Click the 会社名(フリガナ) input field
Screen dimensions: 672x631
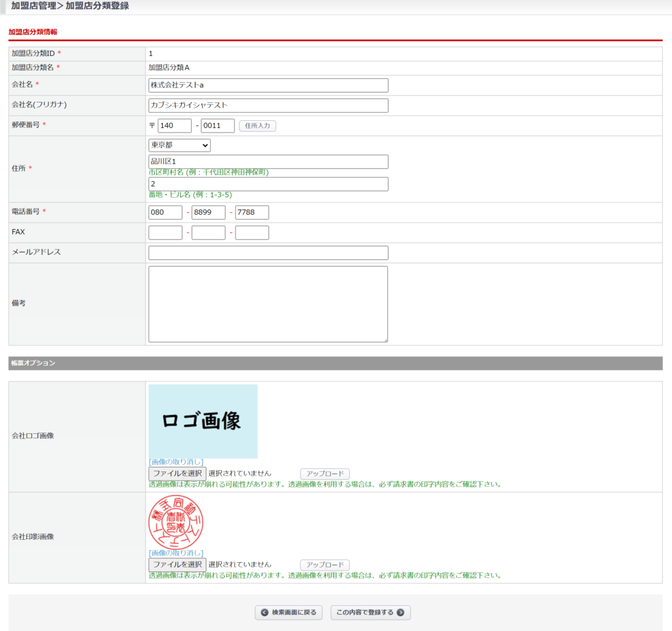pyautogui.click(x=268, y=106)
